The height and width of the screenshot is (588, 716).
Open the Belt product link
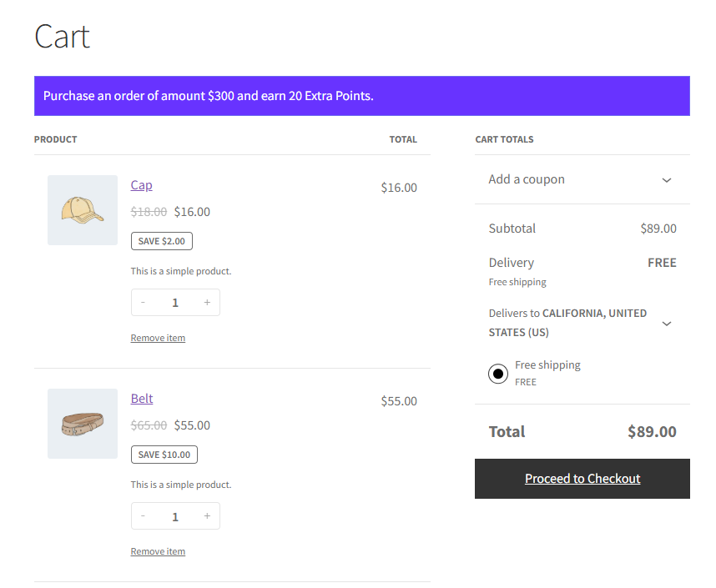pos(142,399)
